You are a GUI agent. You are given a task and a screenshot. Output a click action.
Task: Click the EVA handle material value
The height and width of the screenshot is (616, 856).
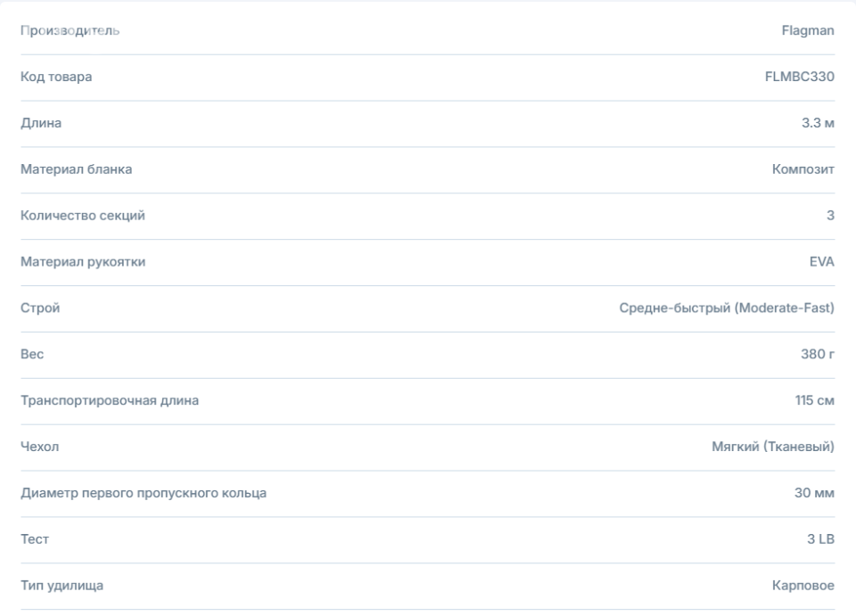click(x=821, y=262)
